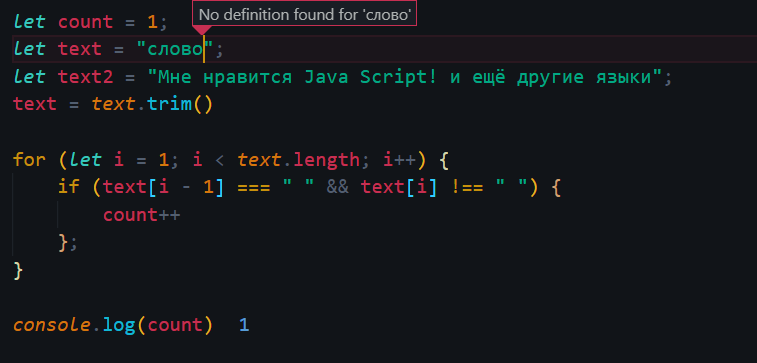757x363 pixels.
Task: Click the string "слово" in the text declaration
Action: click(x=175, y=49)
